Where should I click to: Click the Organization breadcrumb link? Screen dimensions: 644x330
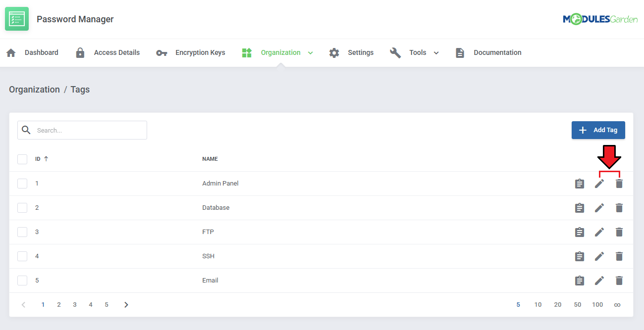pos(34,90)
